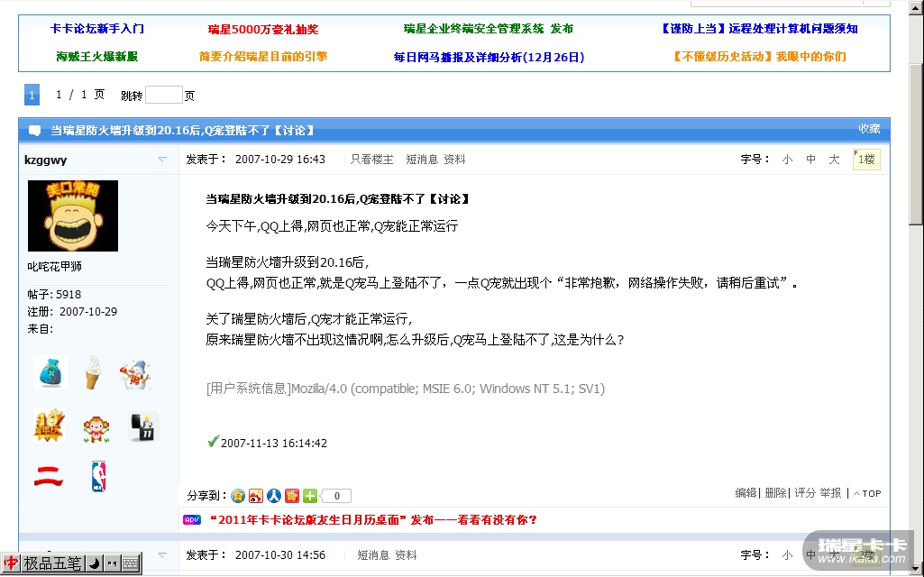
Task: Click the 极品五笔 input method label
Action: pyautogui.click(x=52, y=563)
